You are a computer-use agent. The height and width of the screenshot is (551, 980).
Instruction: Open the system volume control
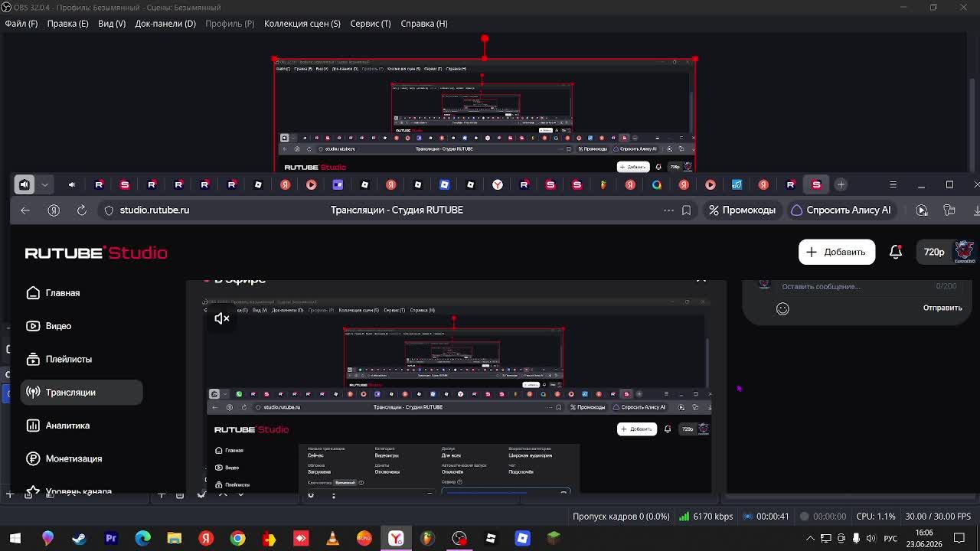pos(871,538)
